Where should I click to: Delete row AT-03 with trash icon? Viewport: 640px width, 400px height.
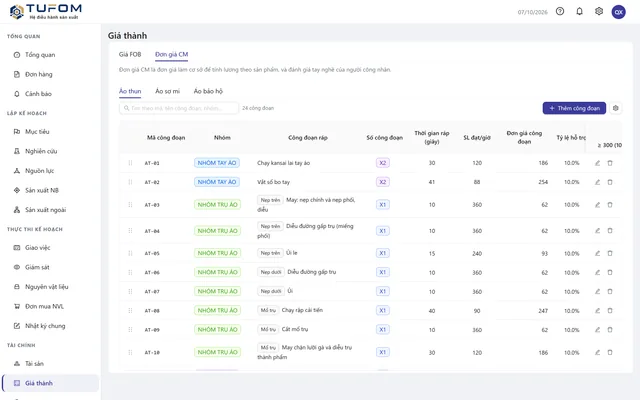pos(610,204)
